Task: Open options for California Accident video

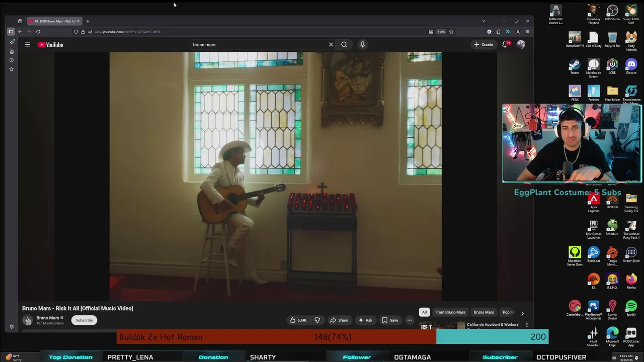Action: coord(527,325)
